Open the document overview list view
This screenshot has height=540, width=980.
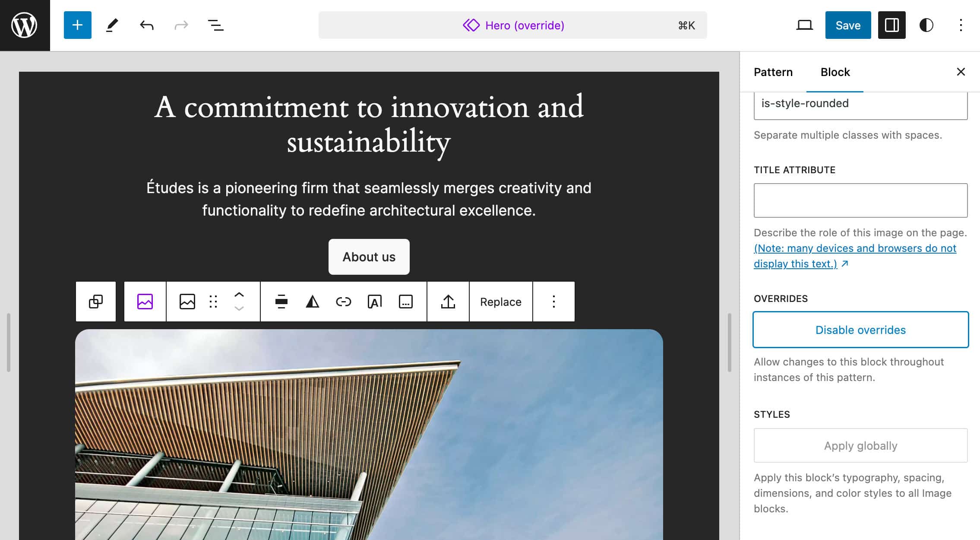point(216,25)
